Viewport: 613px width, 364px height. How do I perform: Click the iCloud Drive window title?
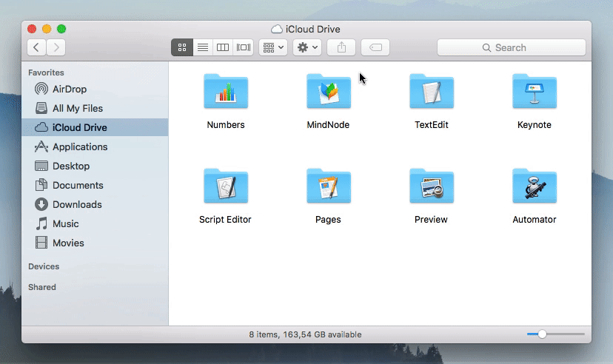pyautogui.click(x=306, y=30)
